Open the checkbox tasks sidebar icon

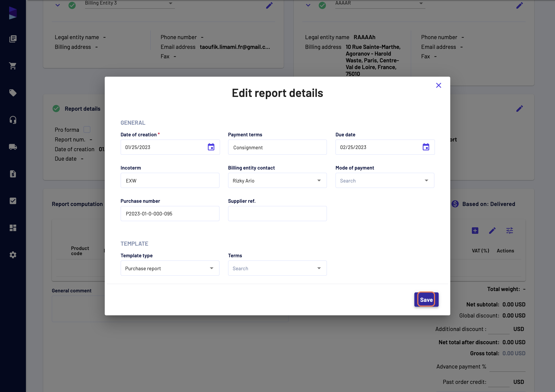(13, 201)
